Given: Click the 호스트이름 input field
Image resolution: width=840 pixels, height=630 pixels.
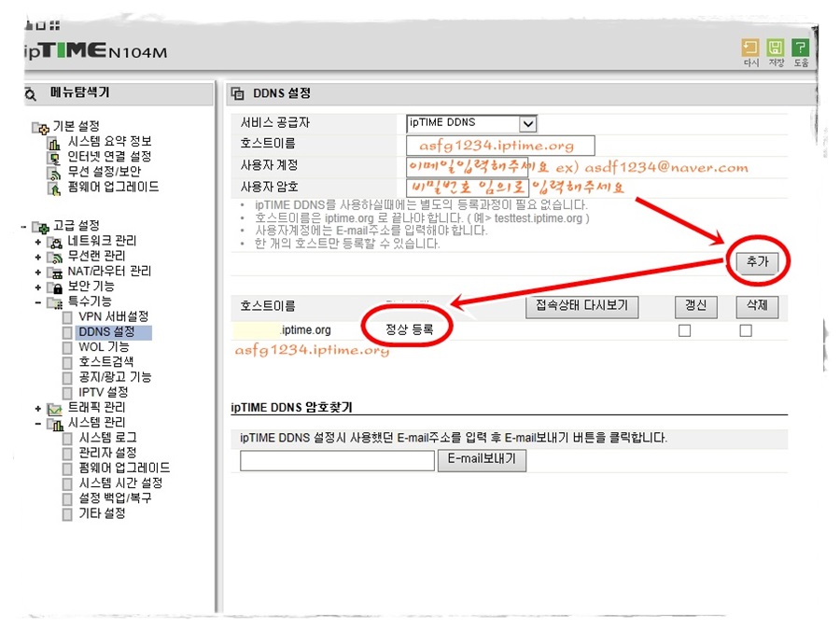Looking at the screenshot, I should pyautogui.click(x=500, y=146).
